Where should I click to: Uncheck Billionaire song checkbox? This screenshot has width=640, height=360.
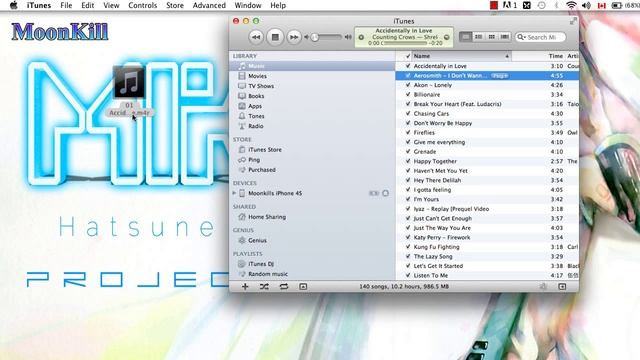click(408, 94)
